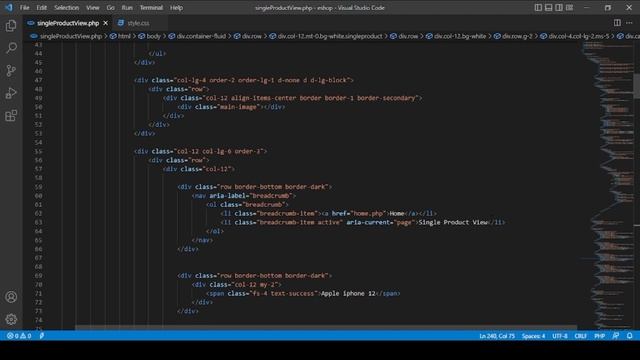Toggle secondary side bar layout icon
The width and height of the screenshot is (640, 360).
(x=559, y=7)
